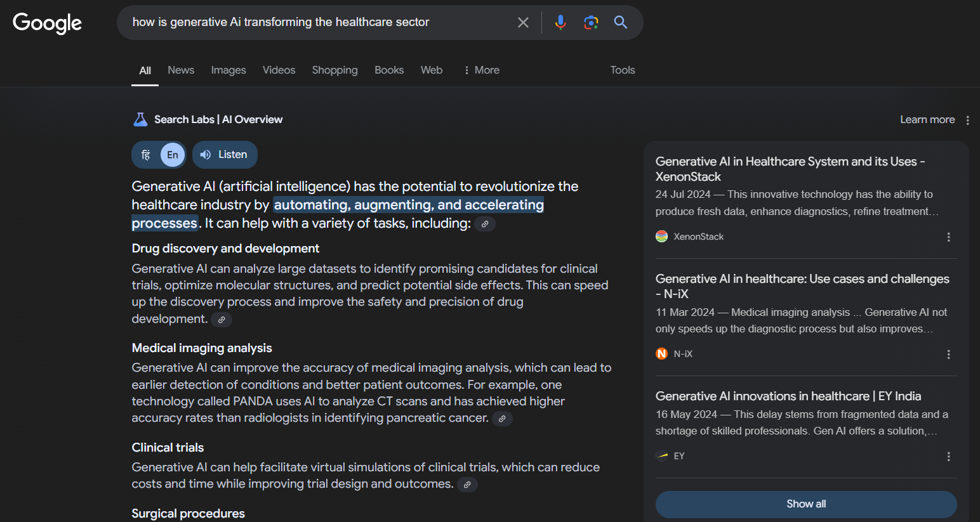Click the 'Drug discovery and development' heading
Screen dimensions: 980x522
(225, 249)
